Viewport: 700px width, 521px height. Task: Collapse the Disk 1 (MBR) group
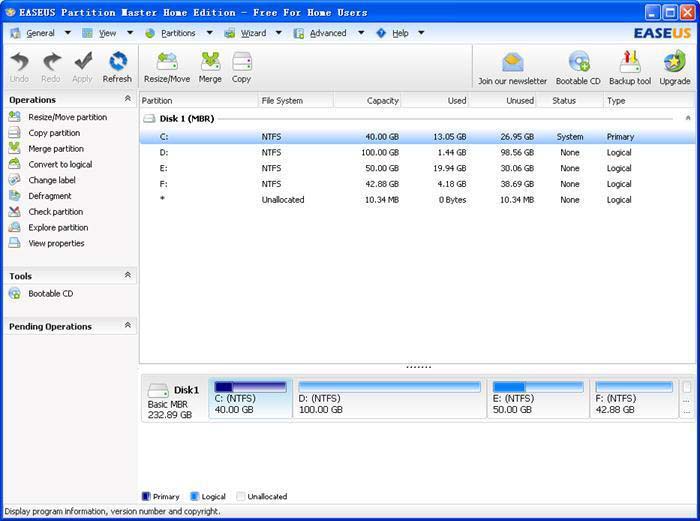pos(687,118)
